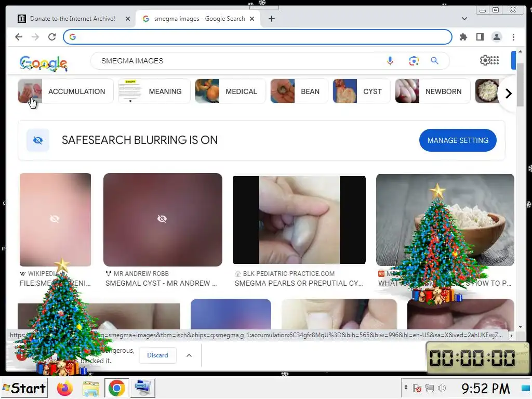Viewport: 532px width, 399px height.
Task: Open the Google apps grid icon
Action: pos(495,60)
